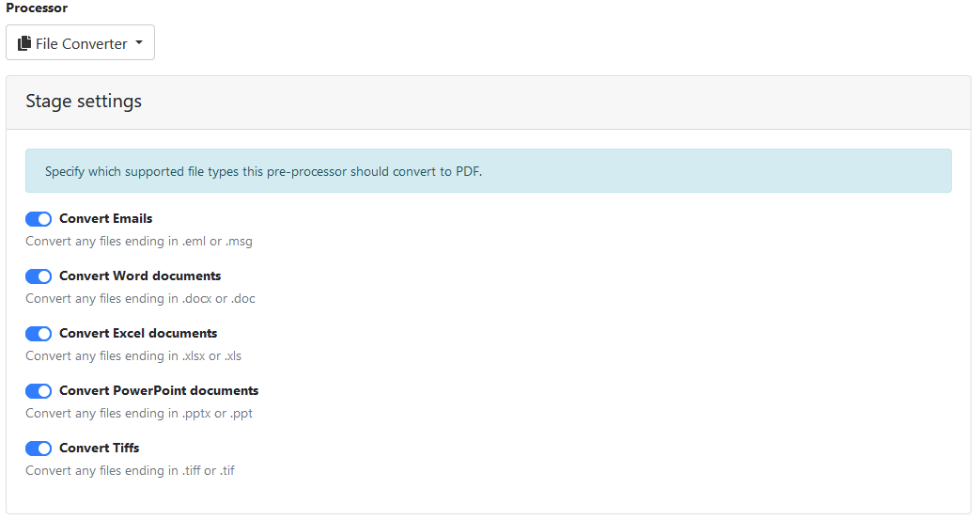Open the File Converter processor dropdown
The width and height of the screenshot is (980, 520).
(x=81, y=43)
